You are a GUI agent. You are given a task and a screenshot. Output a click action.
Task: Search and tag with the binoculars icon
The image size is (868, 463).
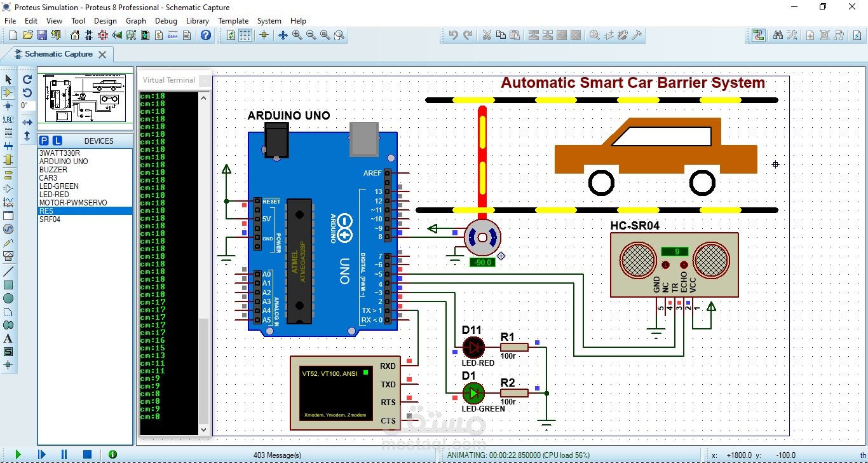(778, 36)
